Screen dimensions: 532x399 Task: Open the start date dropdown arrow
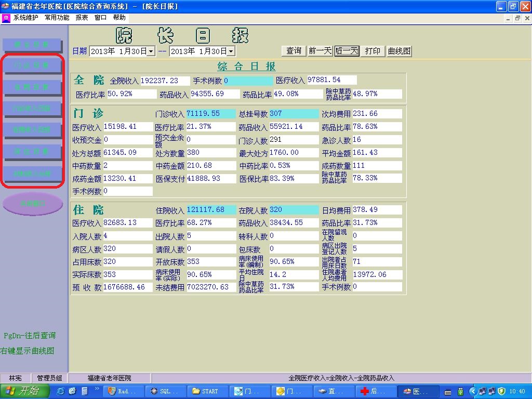151,51
